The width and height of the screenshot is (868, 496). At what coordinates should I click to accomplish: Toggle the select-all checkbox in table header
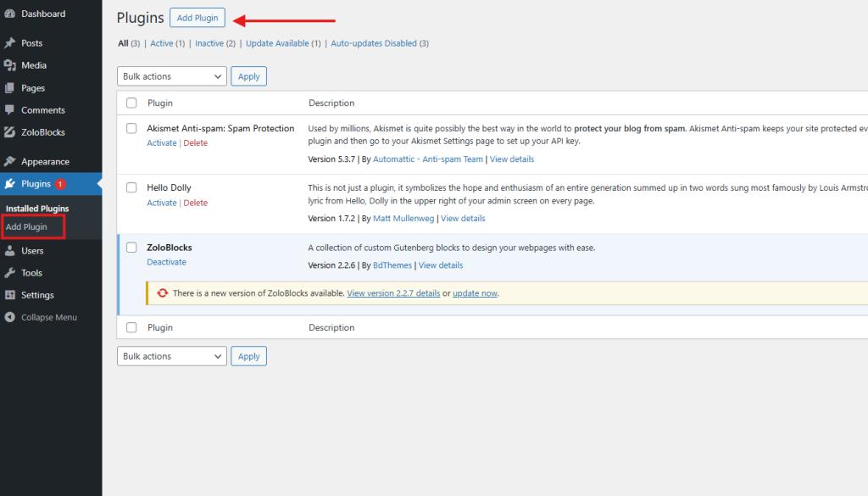[x=131, y=103]
